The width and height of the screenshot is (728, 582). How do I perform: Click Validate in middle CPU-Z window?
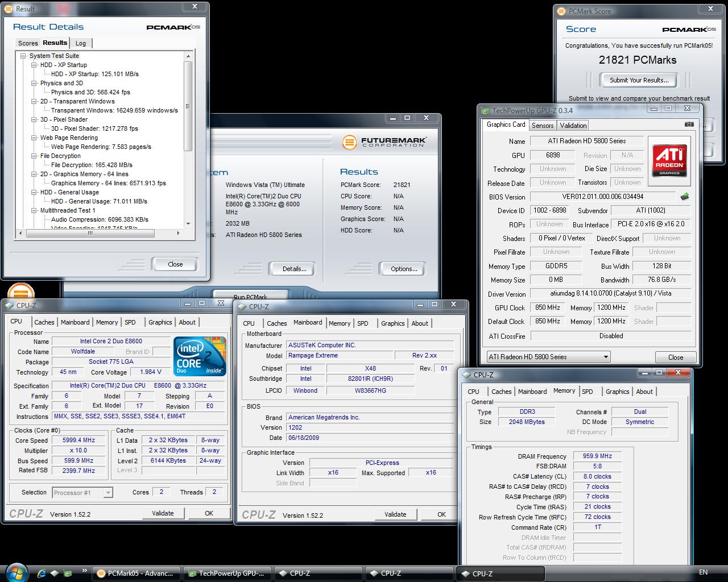[x=395, y=514]
